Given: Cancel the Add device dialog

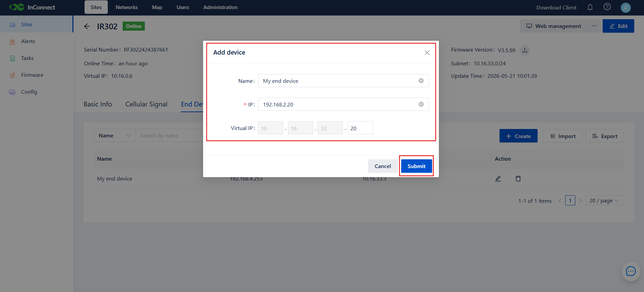Looking at the screenshot, I should tap(383, 166).
